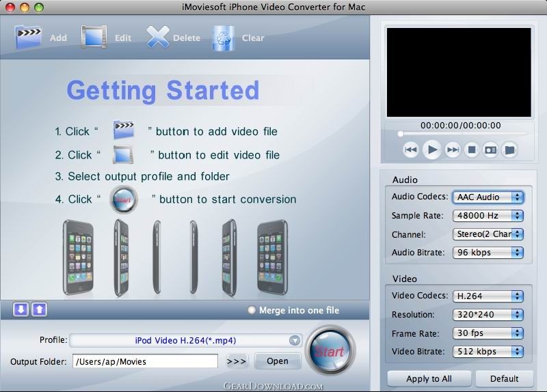Start conversion with the round Start button
The image size is (547, 392).
(x=330, y=350)
